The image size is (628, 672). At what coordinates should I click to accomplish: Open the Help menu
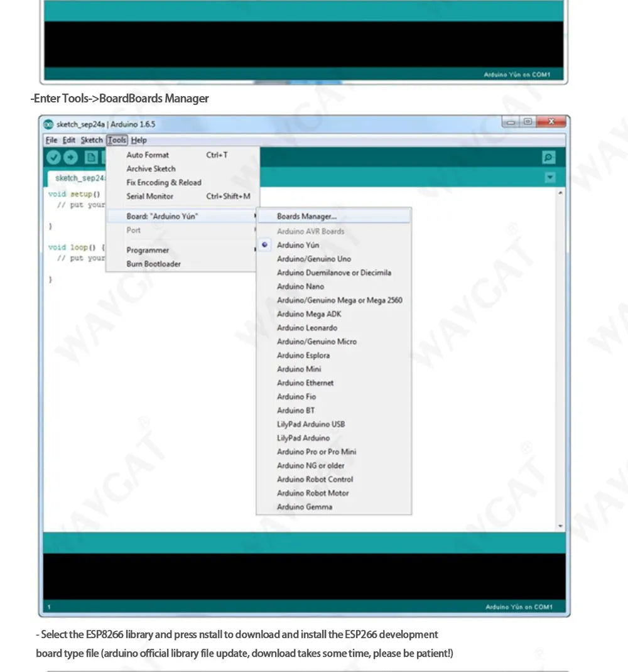139,140
